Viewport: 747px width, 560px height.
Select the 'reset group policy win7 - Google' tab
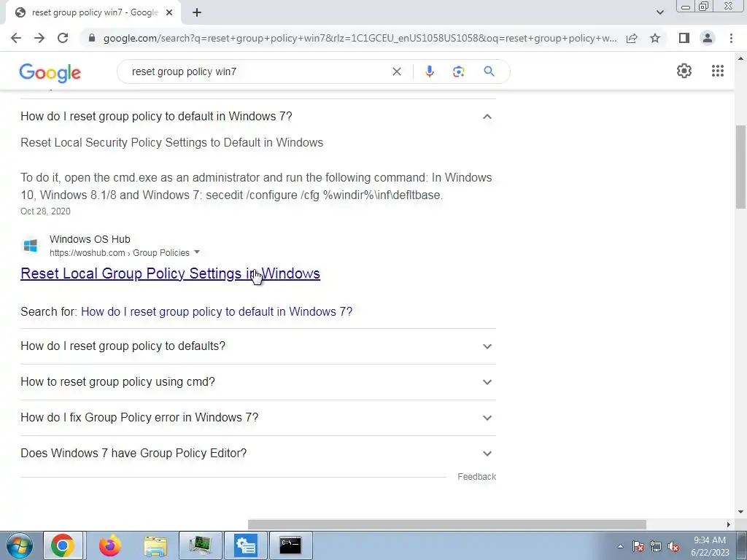tap(93, 13)
